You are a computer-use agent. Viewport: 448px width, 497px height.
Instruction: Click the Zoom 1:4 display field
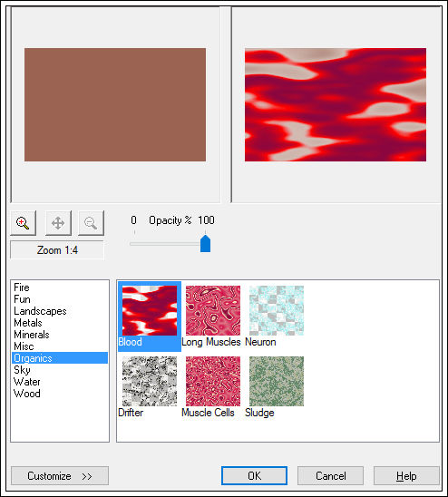57,250
